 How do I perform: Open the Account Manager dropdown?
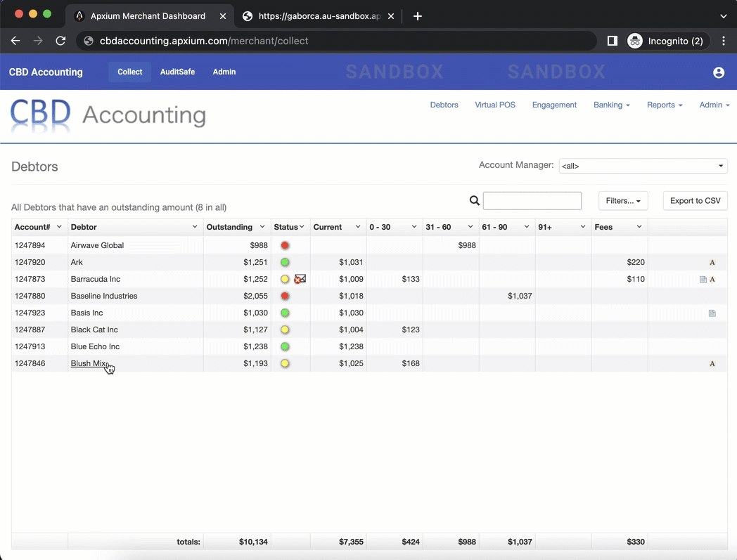tap(642, 166)
